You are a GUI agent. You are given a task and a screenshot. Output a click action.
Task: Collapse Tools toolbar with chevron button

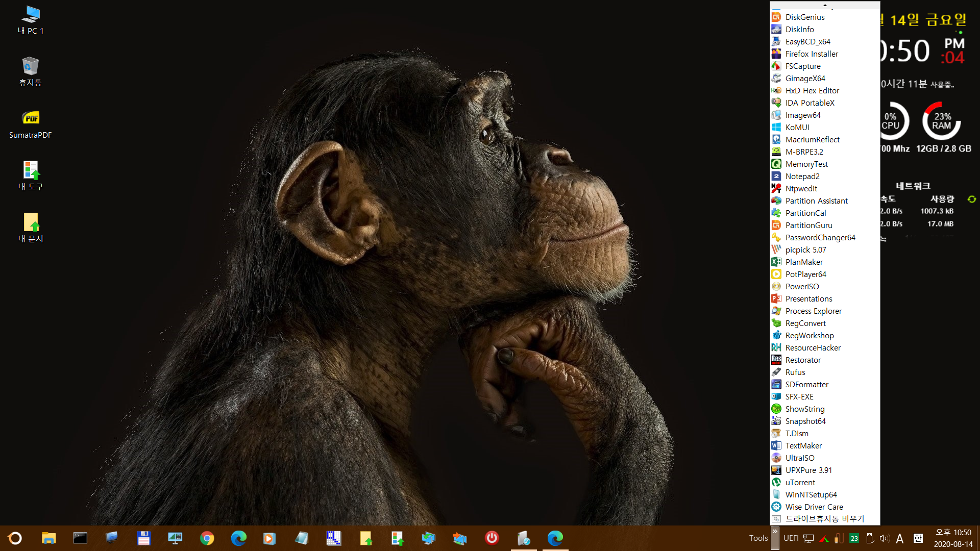coord(775,538)
